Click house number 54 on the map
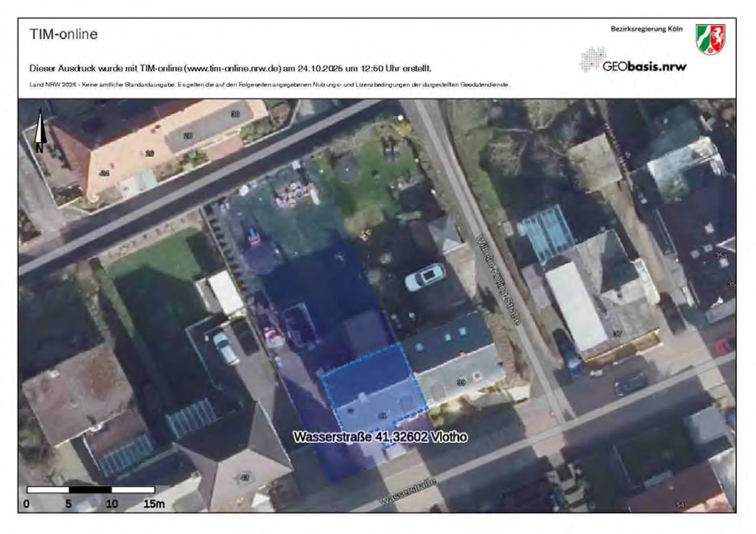The height and width of the screenshot is (534, 756). (x=680, y=505)
